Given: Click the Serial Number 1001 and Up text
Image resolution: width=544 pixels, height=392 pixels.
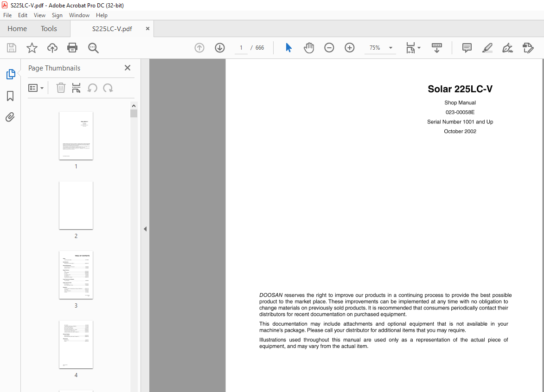Looking at the screenshot, I should click(460, 122).
